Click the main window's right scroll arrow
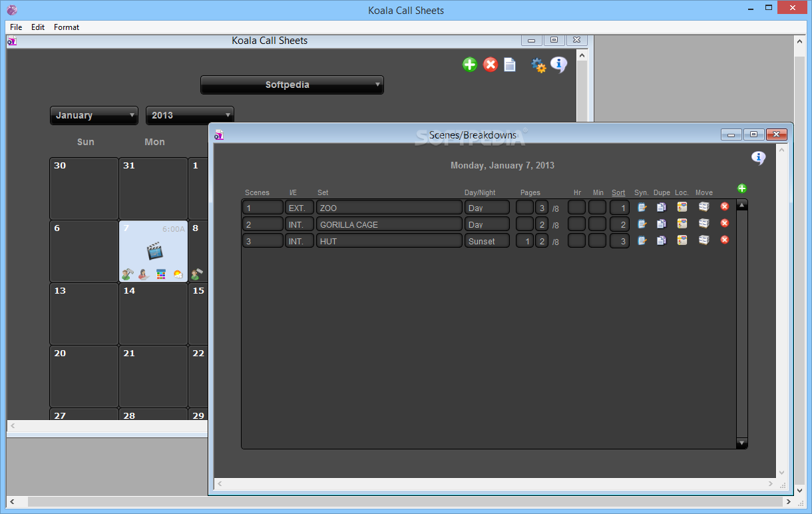Viewport: 812px width, 514px height. tap(789, 501)
